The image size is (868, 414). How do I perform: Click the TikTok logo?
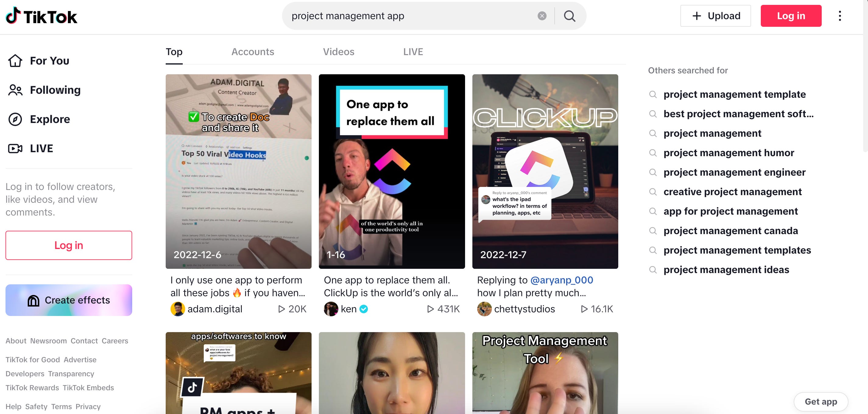pos(41,16)
